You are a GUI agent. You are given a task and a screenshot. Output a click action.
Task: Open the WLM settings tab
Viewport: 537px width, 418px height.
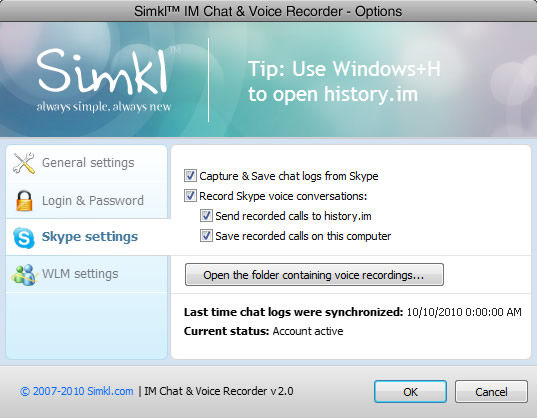point(87,274)
